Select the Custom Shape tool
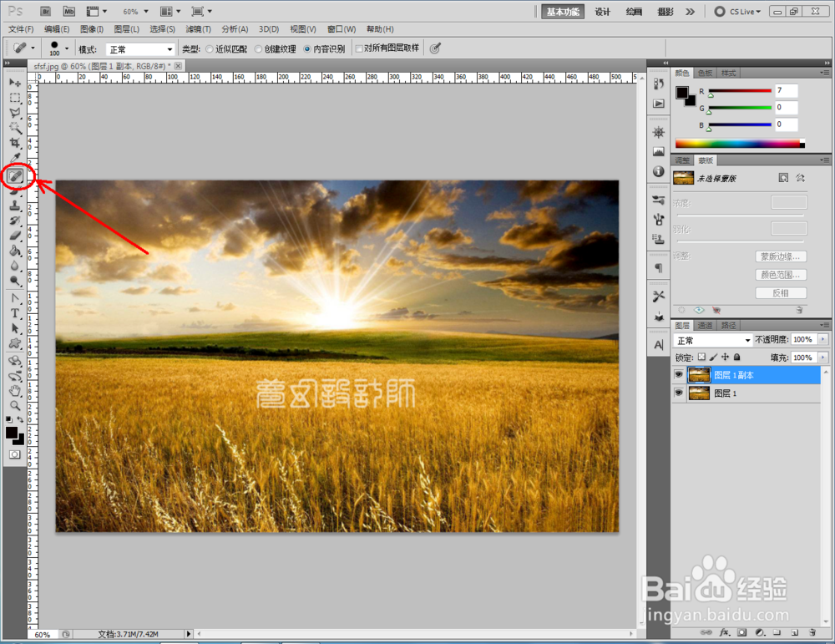Viewport: 835px width, 644px height. point(15,343)
